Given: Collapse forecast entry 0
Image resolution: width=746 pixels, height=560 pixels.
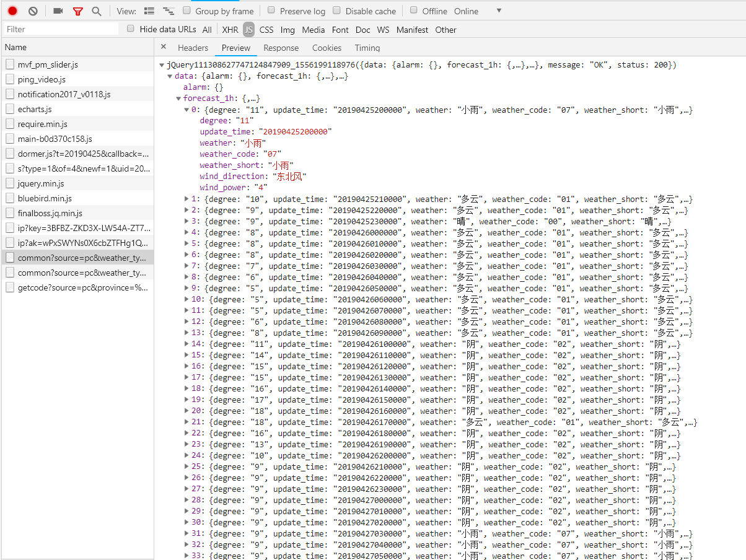Looking at the screenshot, I should 187,110.
